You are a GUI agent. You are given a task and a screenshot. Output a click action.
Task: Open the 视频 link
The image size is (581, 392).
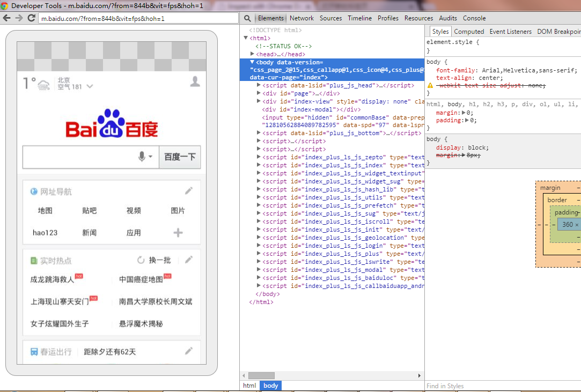click(x=134, y=210)
